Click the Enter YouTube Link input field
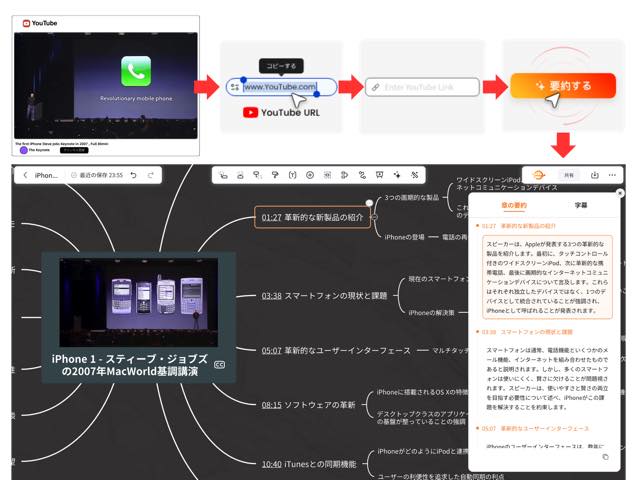The image size is (640, 480). tap(422, 87)
